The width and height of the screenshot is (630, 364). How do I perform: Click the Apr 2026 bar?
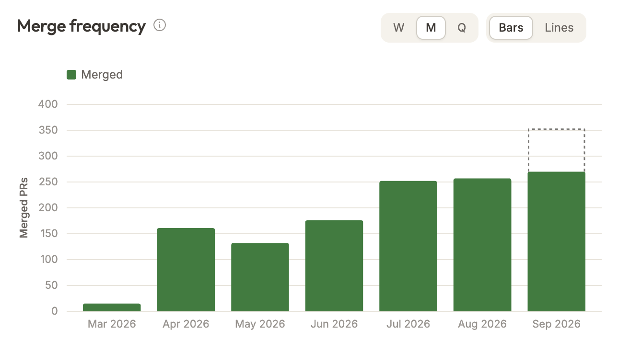(x=186, y=270)
